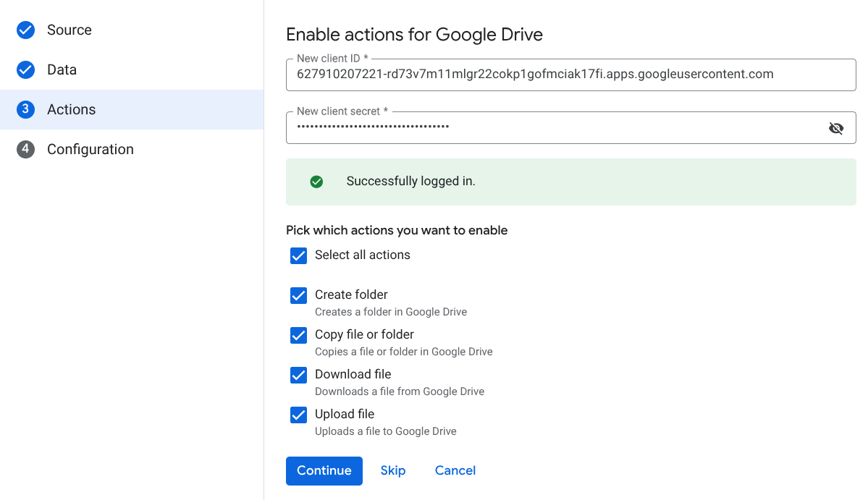868x500 pixels.
Task: Uncheck the Download file checkbox
Action: click(x=298, y=375)
